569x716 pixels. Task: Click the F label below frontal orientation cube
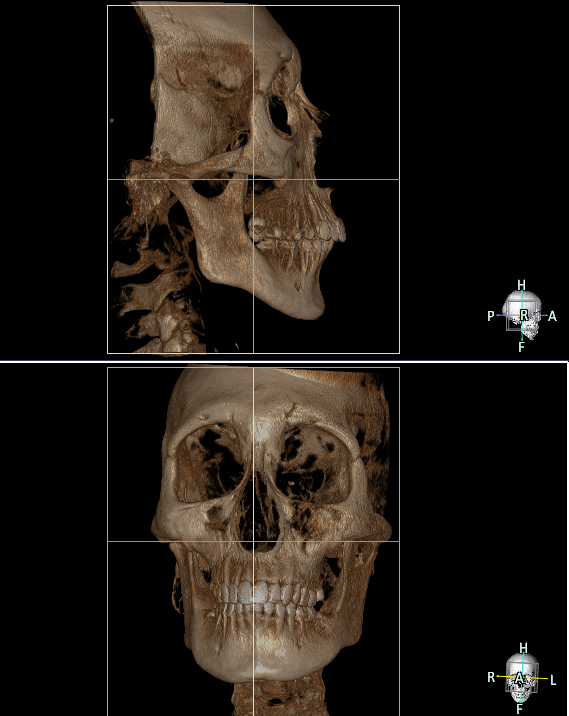point(519,709)
